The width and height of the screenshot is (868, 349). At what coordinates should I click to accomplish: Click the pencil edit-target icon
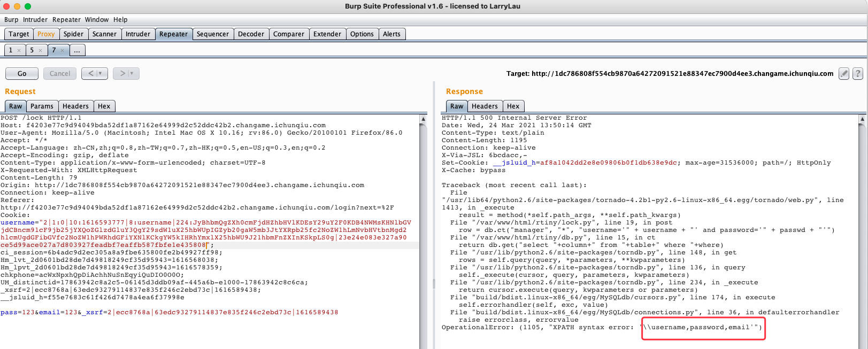point(844,74)
